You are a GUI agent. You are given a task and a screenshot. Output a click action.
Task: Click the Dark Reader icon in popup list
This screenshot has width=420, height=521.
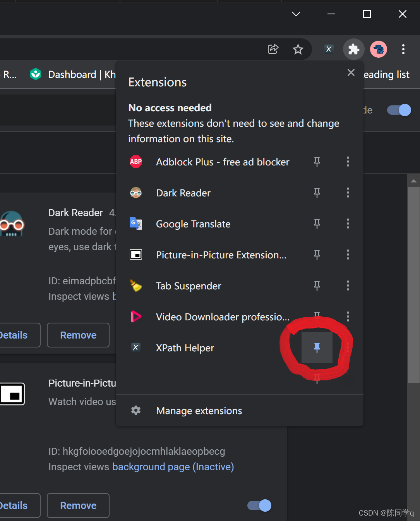pos(136,193)
